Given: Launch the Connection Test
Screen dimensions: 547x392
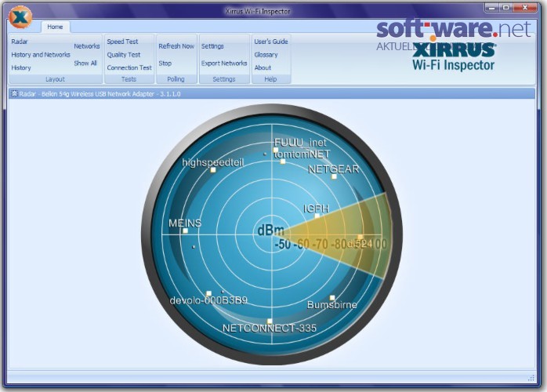Looking at the screenshot, I should (129, 67).
